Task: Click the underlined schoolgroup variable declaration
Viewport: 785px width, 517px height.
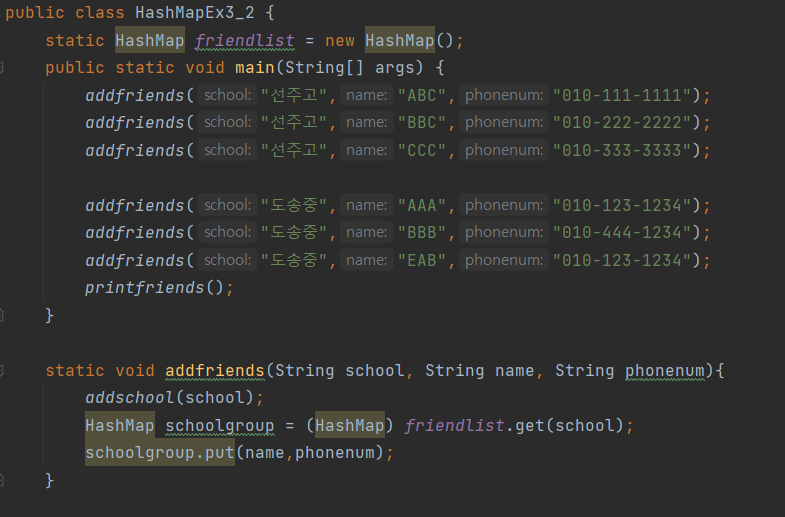Action: point(220,425)
